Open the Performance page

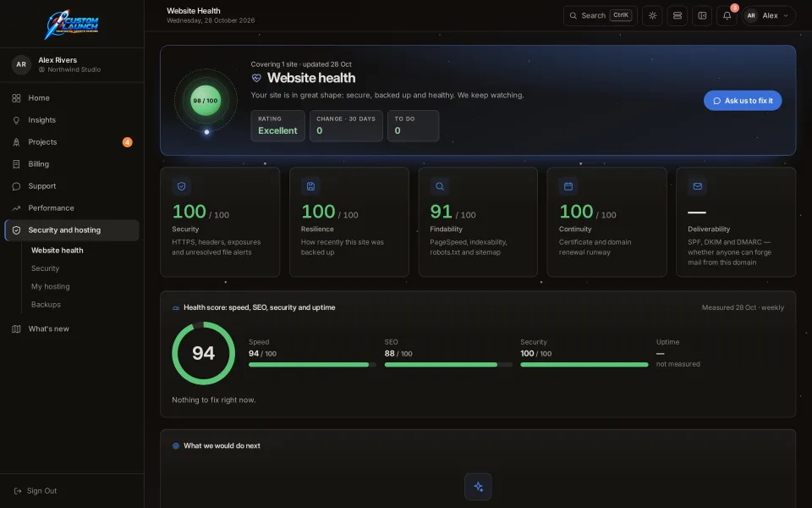point(72,208)
